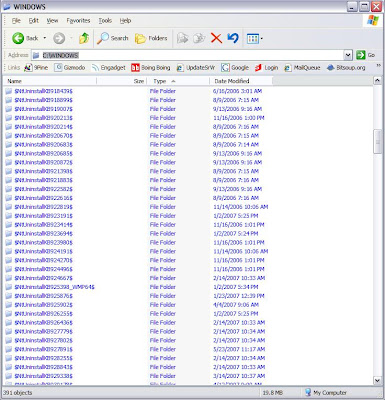
Task: Click the scrollbar down arrow
Action: click(377, 380)
